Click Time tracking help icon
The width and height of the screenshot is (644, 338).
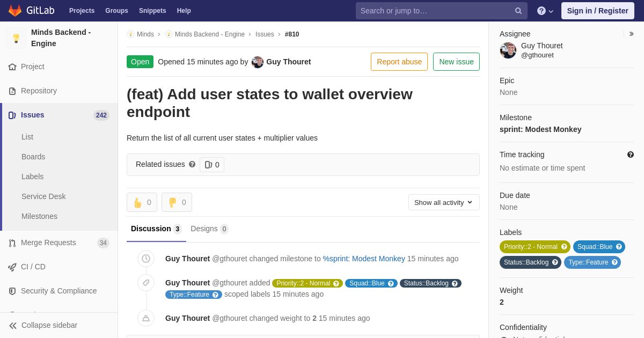[631, 155]
